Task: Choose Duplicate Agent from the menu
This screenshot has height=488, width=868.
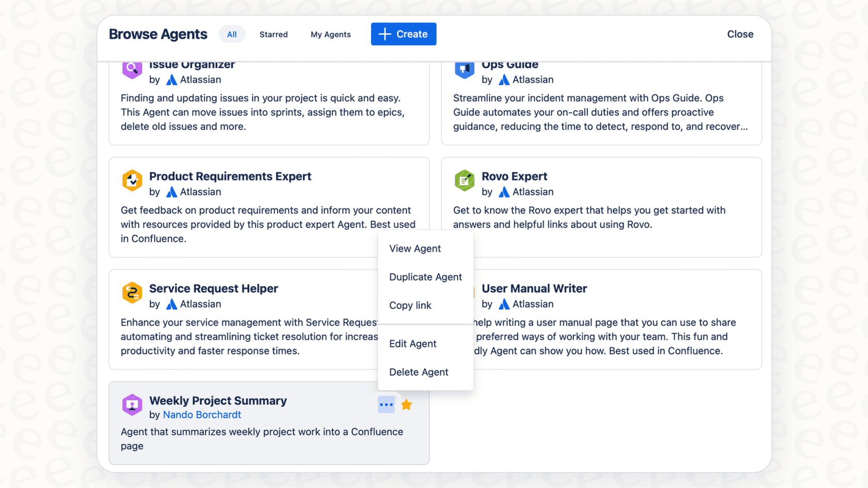Action: pyautogui.click(x=425, y=277)
